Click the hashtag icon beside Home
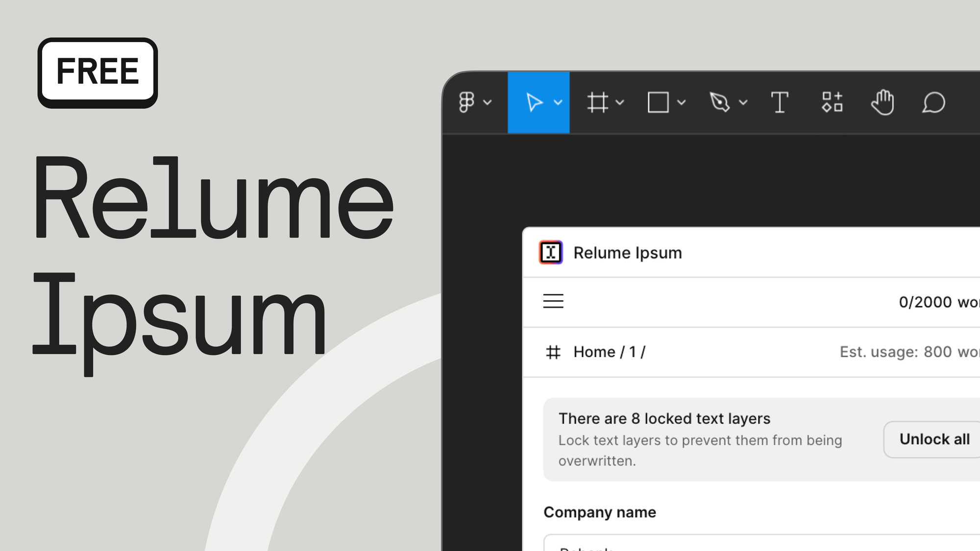 click(553, 351)
